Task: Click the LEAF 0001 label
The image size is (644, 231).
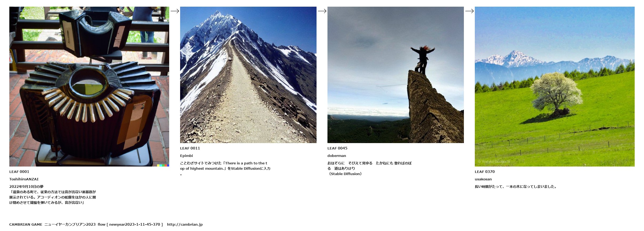Action: coord(19,172)
